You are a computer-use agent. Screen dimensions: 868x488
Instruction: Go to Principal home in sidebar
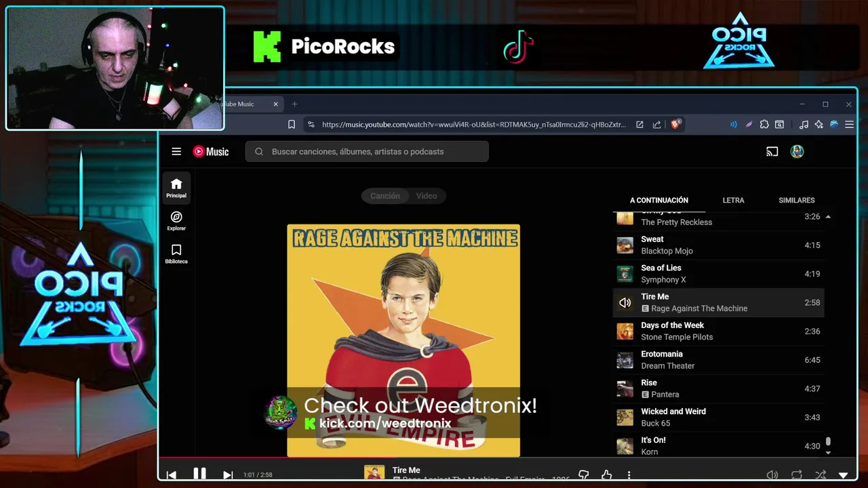tap(176, 188)
